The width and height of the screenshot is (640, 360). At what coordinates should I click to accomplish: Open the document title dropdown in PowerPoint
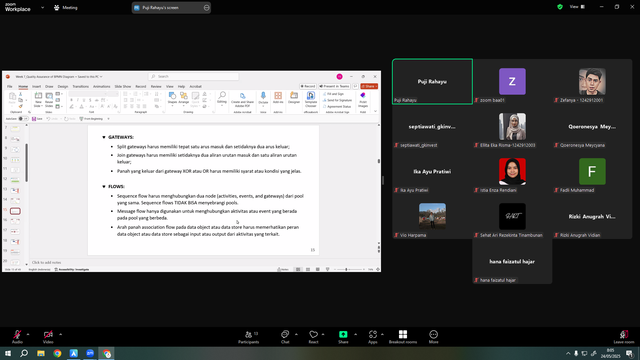[101, 77]
